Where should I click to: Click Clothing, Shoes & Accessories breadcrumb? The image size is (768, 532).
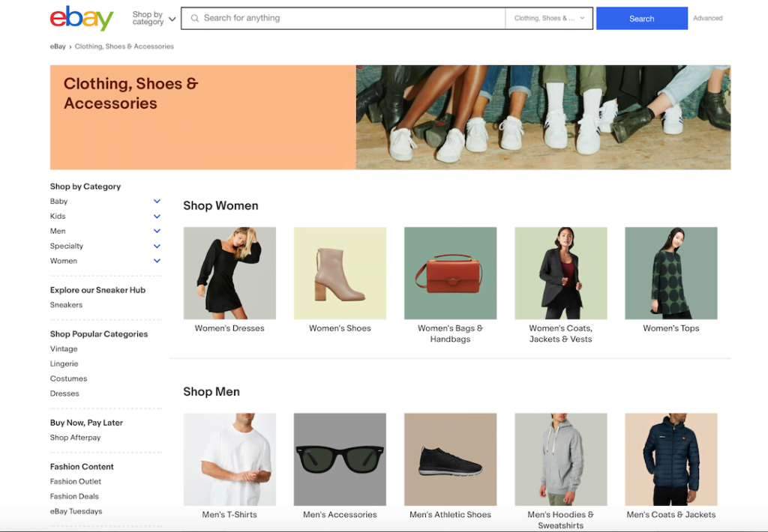(124, 46)
